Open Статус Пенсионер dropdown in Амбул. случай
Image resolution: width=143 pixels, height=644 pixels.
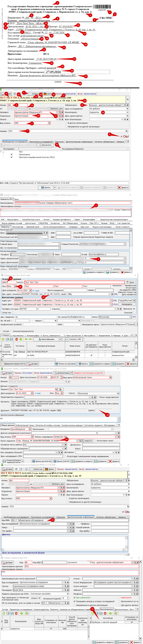118,393
